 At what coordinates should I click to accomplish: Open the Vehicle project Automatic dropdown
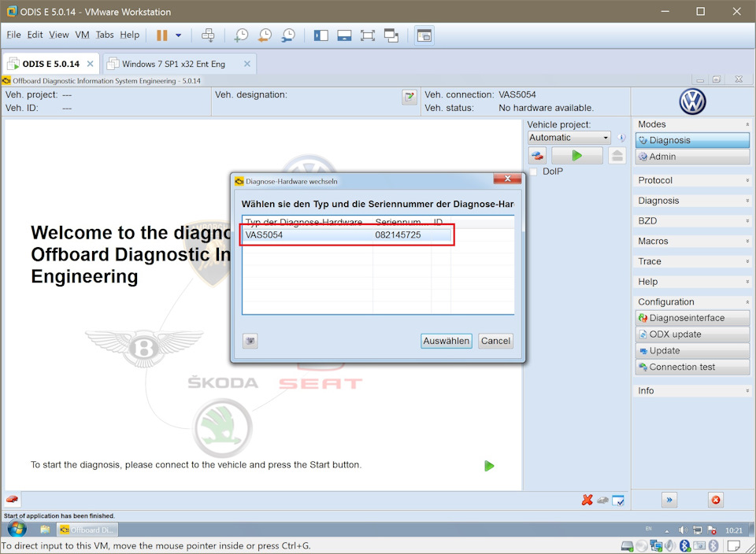pyautogui.click(x=569, y=138)
